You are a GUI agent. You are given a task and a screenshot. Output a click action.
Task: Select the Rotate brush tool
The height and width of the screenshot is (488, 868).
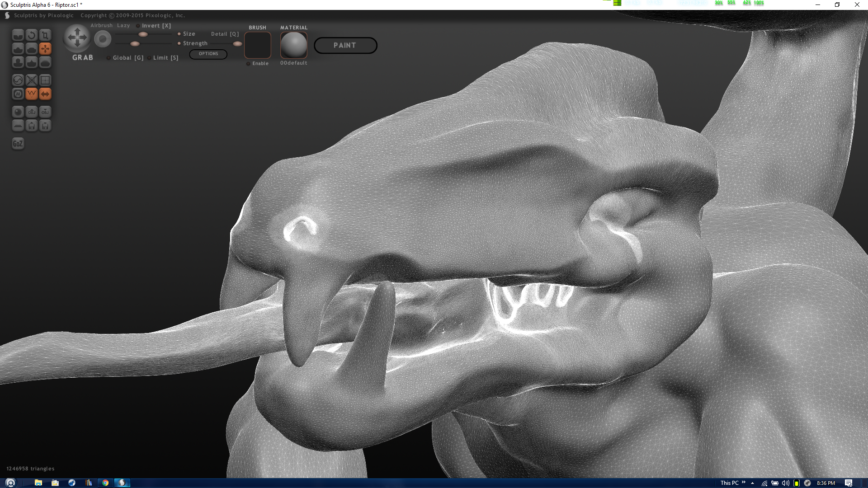click(x=31, y=35)
